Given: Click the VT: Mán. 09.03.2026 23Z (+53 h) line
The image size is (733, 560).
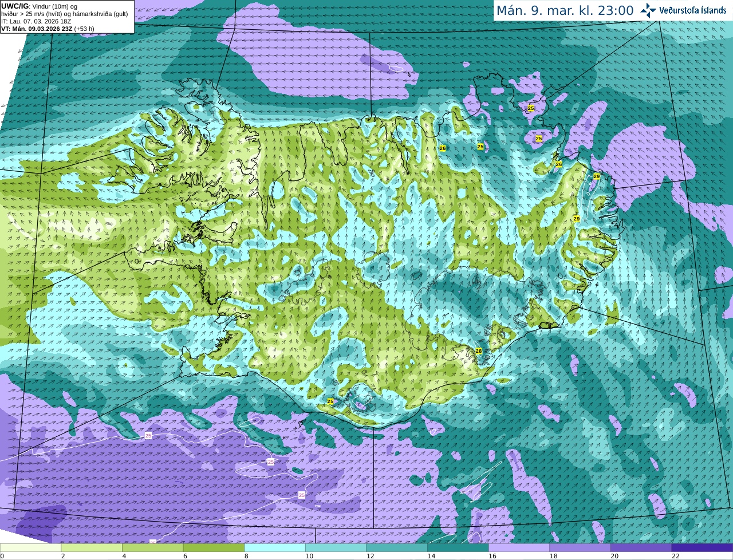Looking at the screenshot, I should [48, 29].
